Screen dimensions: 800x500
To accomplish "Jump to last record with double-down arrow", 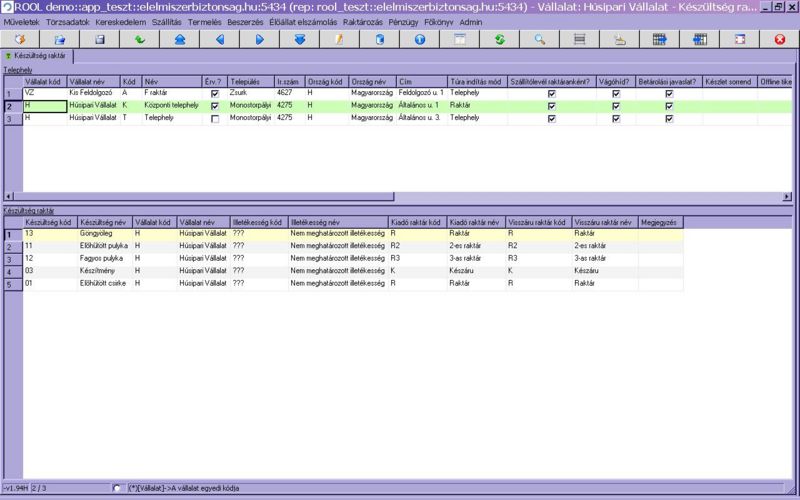I will [299, 39].
